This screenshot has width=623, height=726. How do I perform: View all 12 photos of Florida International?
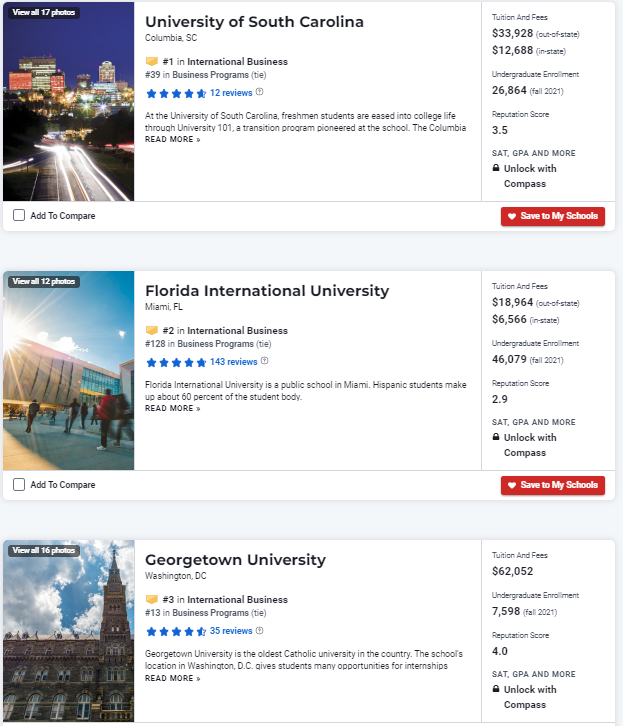(44, 282)
